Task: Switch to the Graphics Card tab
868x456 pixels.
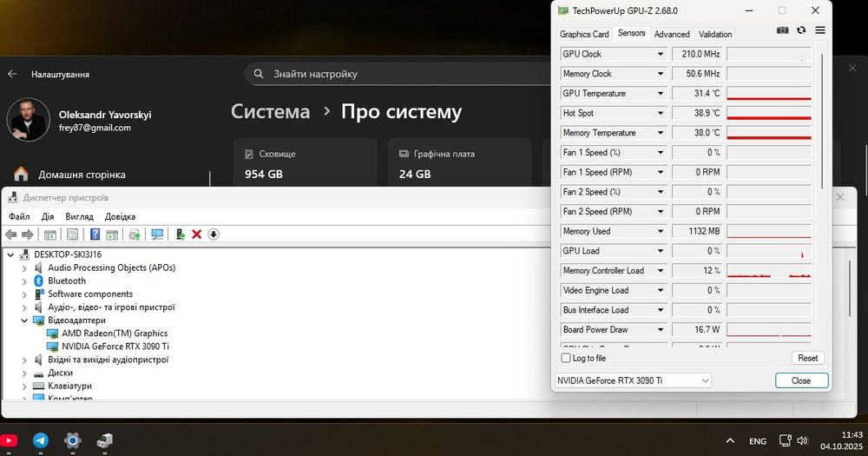Action: [x=584, y=34]
